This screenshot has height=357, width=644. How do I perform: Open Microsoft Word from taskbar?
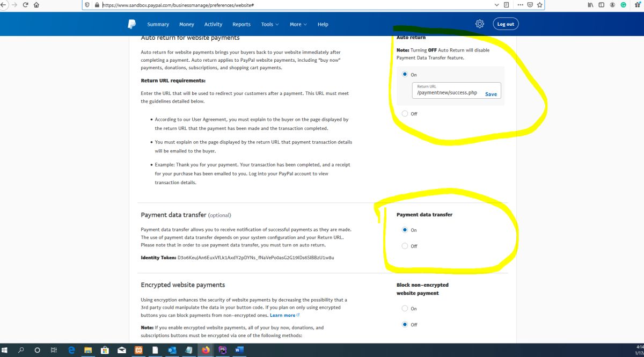pyautogui.click(x=239, y=350)
